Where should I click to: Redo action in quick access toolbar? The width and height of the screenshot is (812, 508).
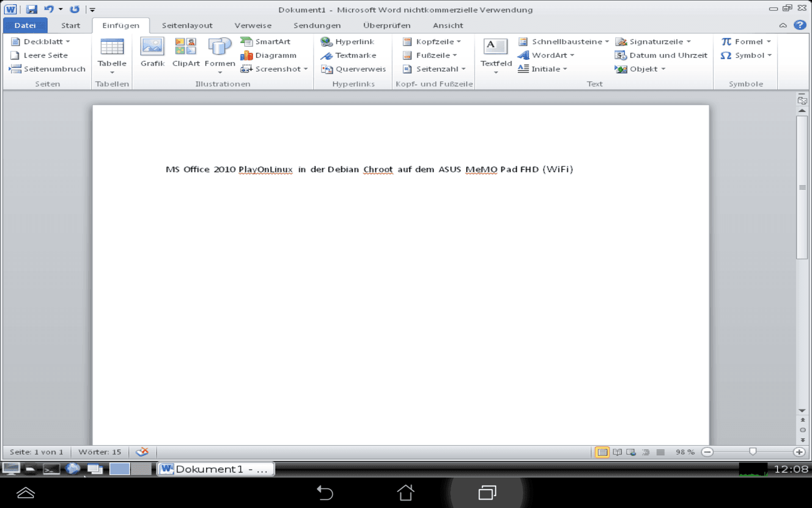[x=74, y=9]
